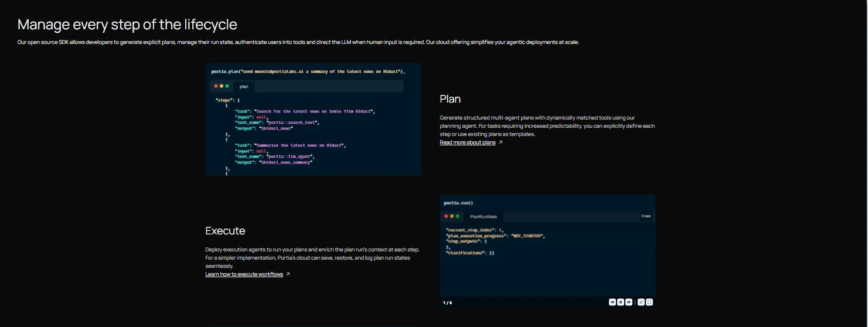Viewport: 868px width, 327px height.
Task: Click the yellow dot in the plan window
Action: (222, 86)
